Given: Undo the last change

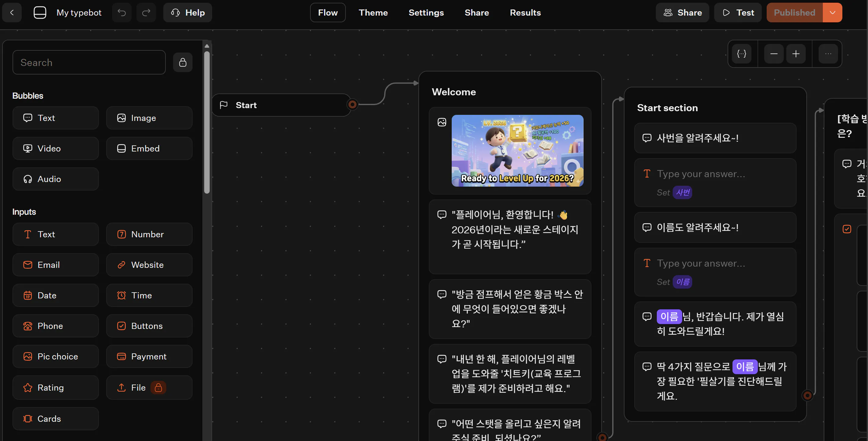Looking at the screenshot, I should (x=122, y=13).
